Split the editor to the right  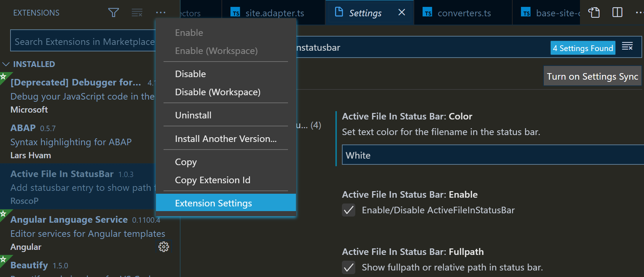(x=617, y=13)
